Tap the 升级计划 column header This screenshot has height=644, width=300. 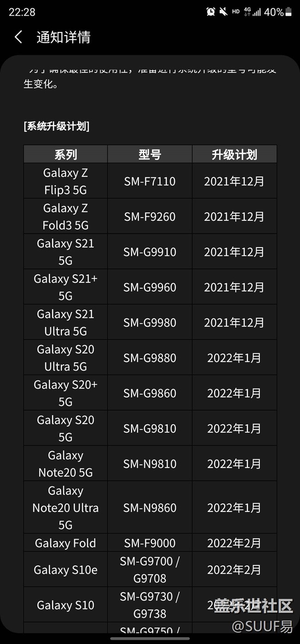tap(234, 154)
